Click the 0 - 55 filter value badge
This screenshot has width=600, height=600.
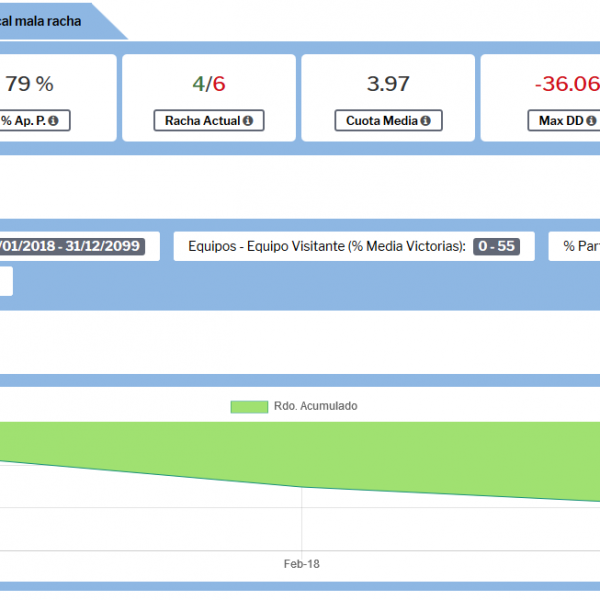[497, 246]
